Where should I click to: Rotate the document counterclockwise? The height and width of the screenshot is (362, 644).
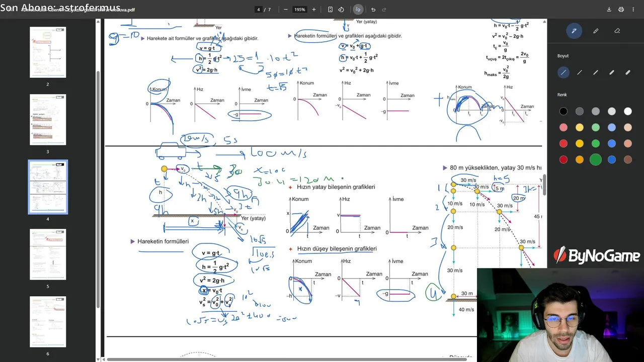click(x=341, y=10)
